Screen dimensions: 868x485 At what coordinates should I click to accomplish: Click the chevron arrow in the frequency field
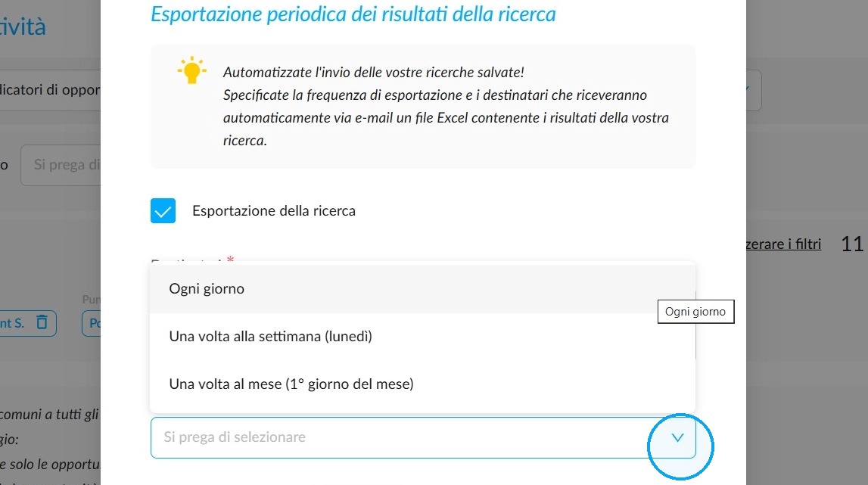tap(677, 437)
